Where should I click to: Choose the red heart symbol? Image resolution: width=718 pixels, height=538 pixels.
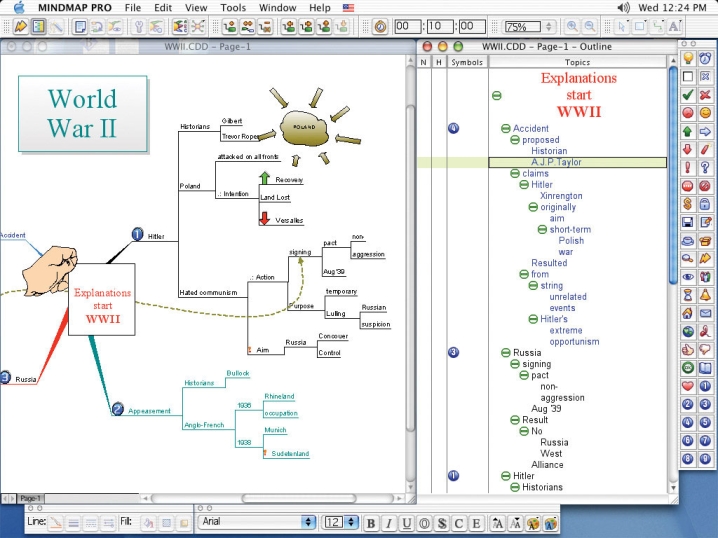(688, 385)
